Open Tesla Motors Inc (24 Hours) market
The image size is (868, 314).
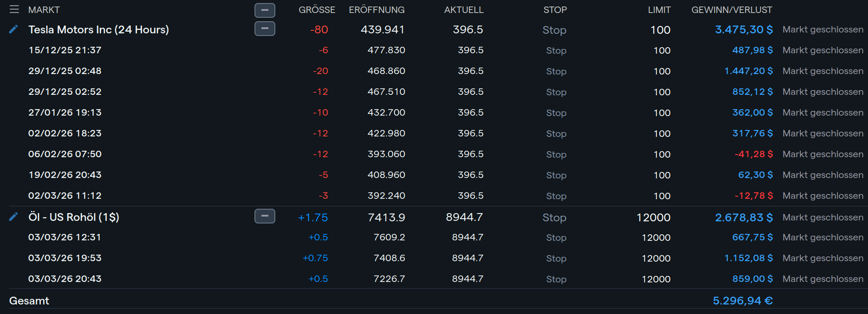(98, 29)
